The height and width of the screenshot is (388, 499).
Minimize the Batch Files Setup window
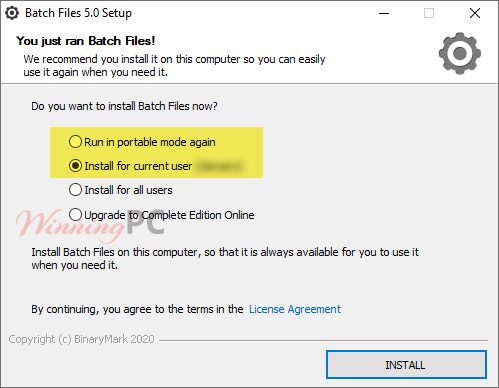click(384, 13)
